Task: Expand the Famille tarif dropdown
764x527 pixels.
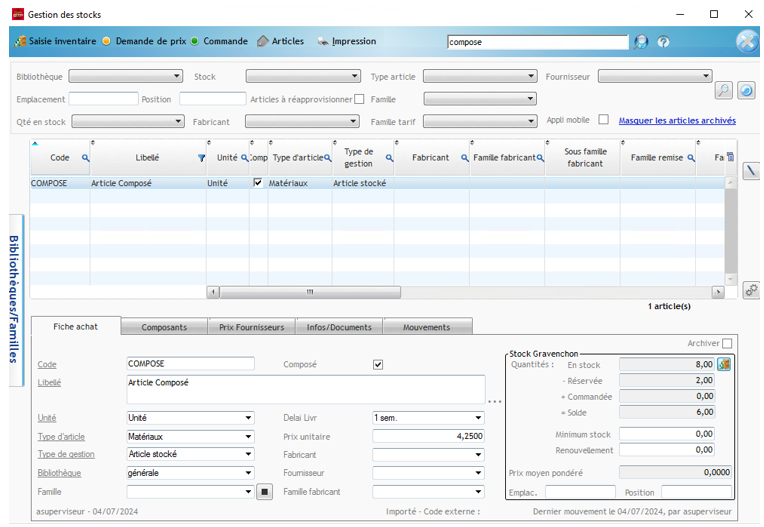Action: [x=480, y=121]
